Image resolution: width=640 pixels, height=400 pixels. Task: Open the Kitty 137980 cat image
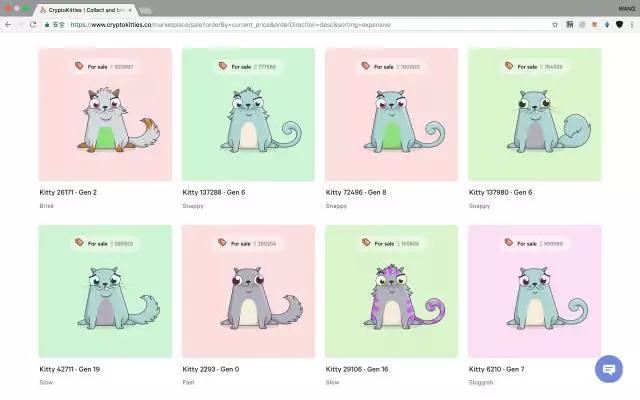click(x=535, y=115)
